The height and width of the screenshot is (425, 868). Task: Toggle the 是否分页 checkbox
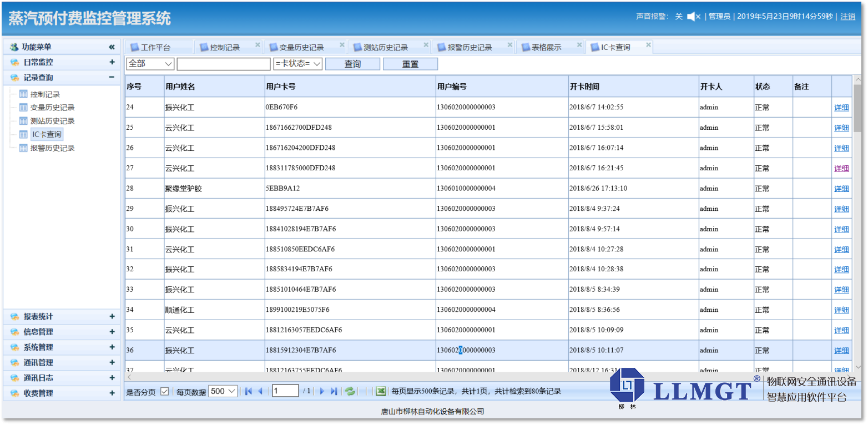click(164, 391)
